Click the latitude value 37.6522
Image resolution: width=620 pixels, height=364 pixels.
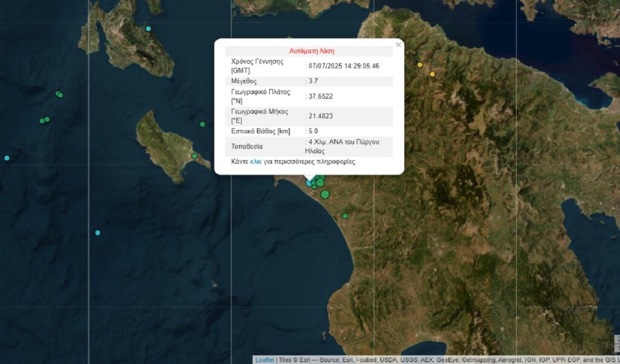[x=321, y=96]
